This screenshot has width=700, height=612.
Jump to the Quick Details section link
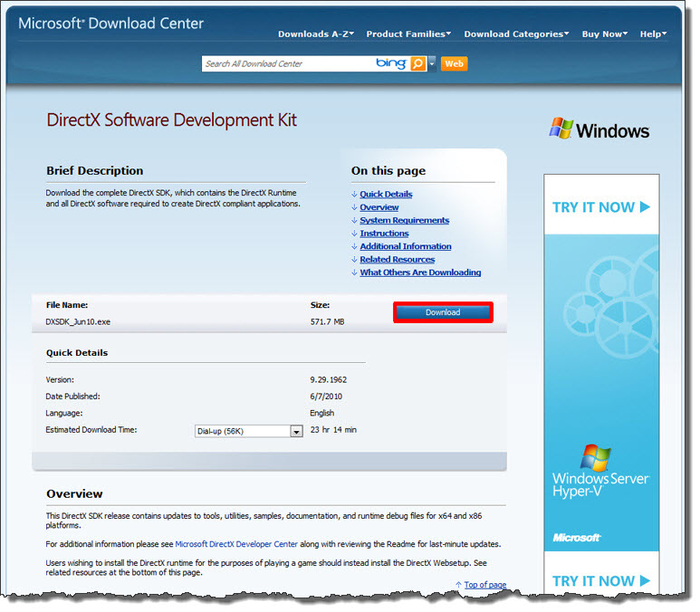tap(386, 194)
